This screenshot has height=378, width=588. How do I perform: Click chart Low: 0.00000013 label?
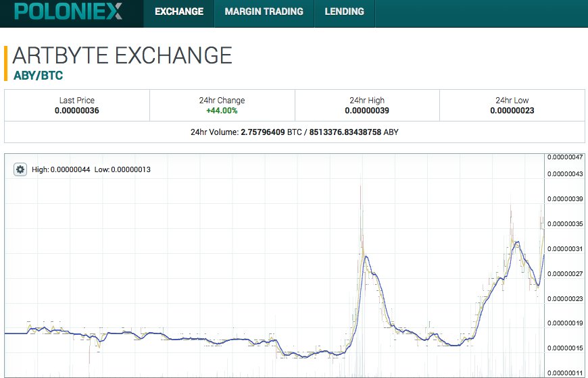pyautogui.click(x=122, y=169)
